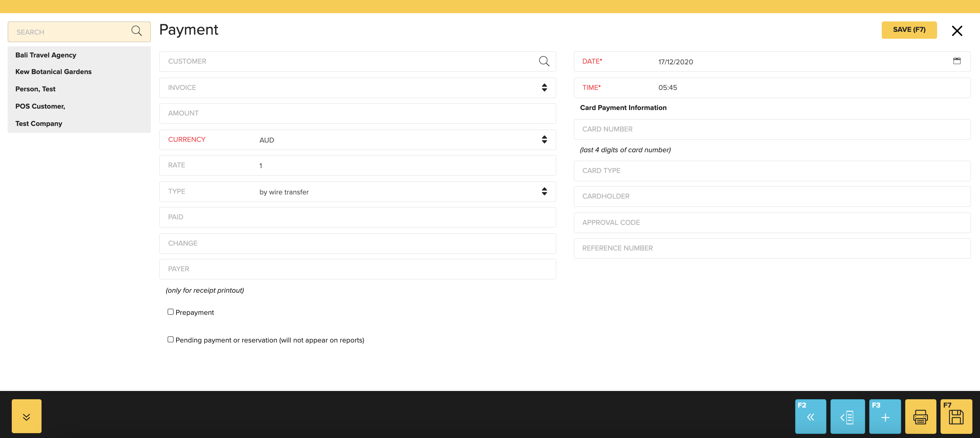Open the CURRENCY dropdown showing AUD

click(357, 139)
